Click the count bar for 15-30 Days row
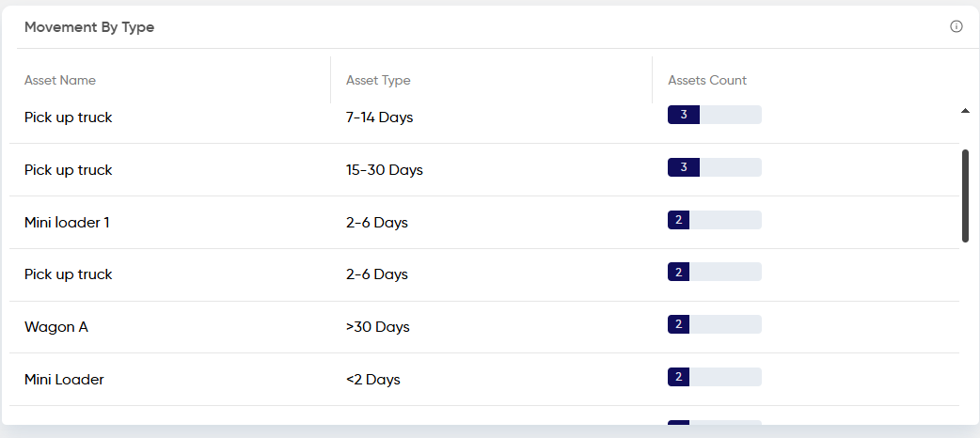The width and height of the screenshot is (980, 438). (x=715, y=167)
